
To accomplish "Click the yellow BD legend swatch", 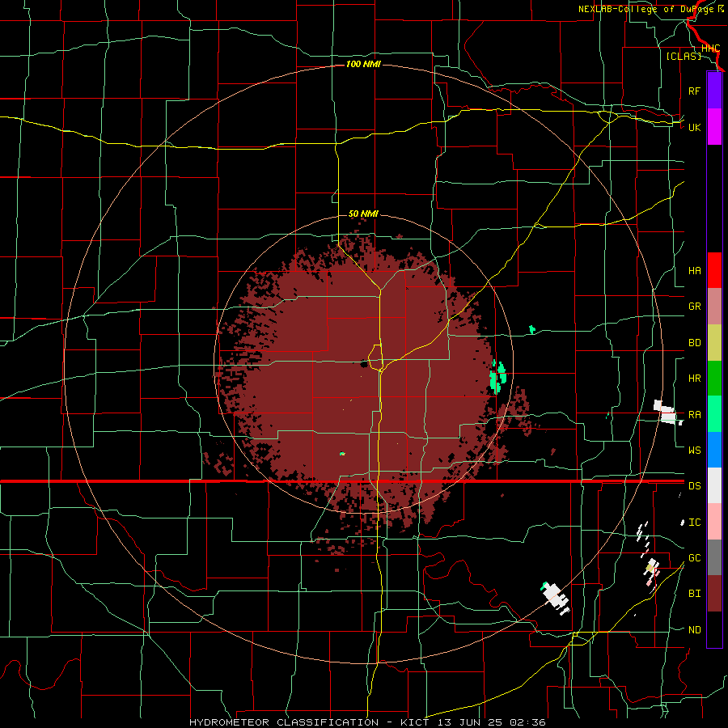I will click(x=714, y=342).
